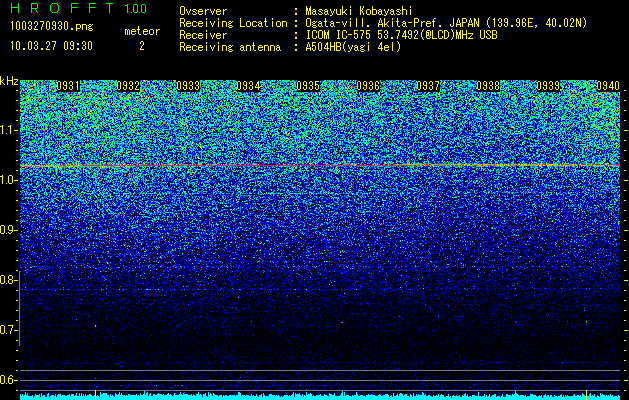
Task: Click the A504HB(yagi 4el) antenna value
Action: tap(353, 47)
